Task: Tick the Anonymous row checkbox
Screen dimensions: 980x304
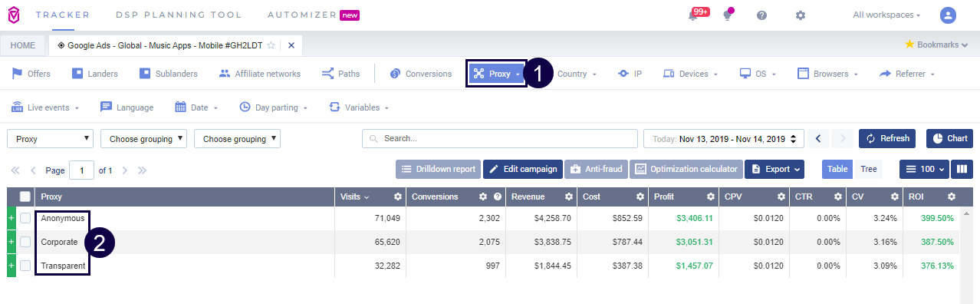Action: click(25, 218)
